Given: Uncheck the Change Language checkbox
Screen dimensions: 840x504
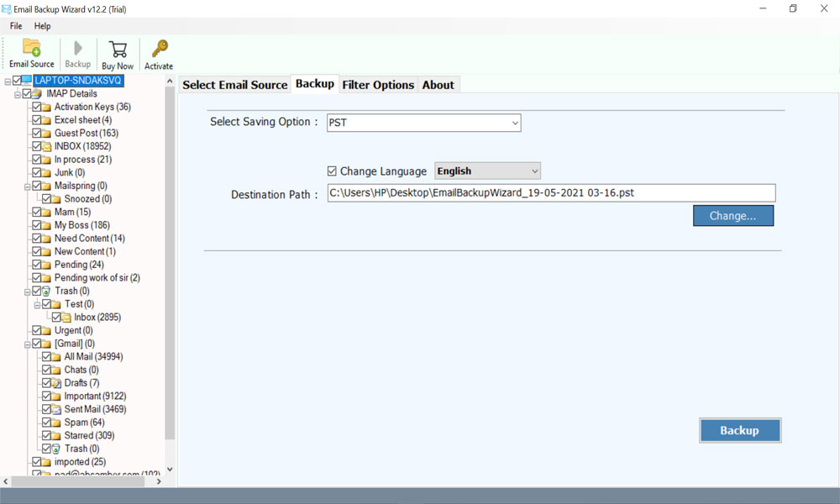Looking at the screenshot, I should [332, 171].
